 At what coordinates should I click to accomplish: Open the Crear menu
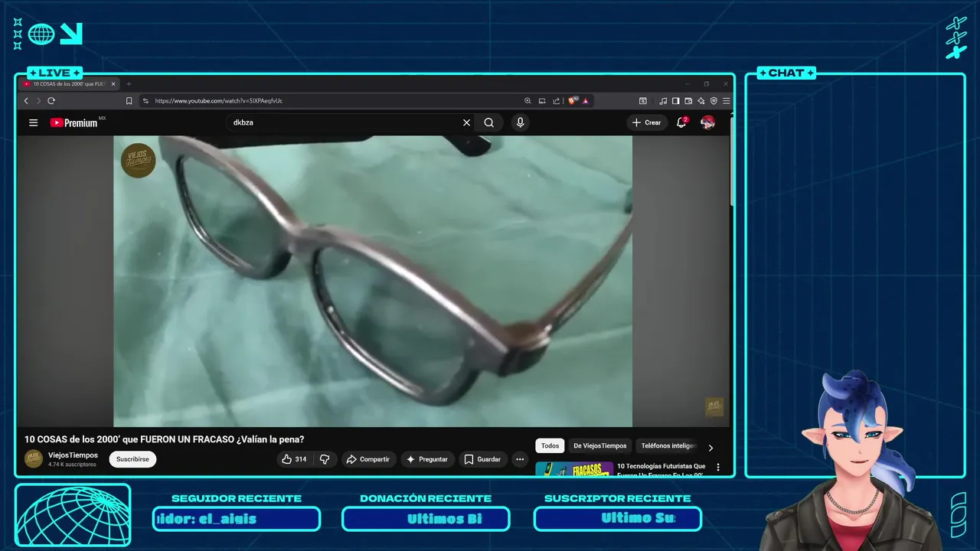pyautogui.click(x=647, y=122)
